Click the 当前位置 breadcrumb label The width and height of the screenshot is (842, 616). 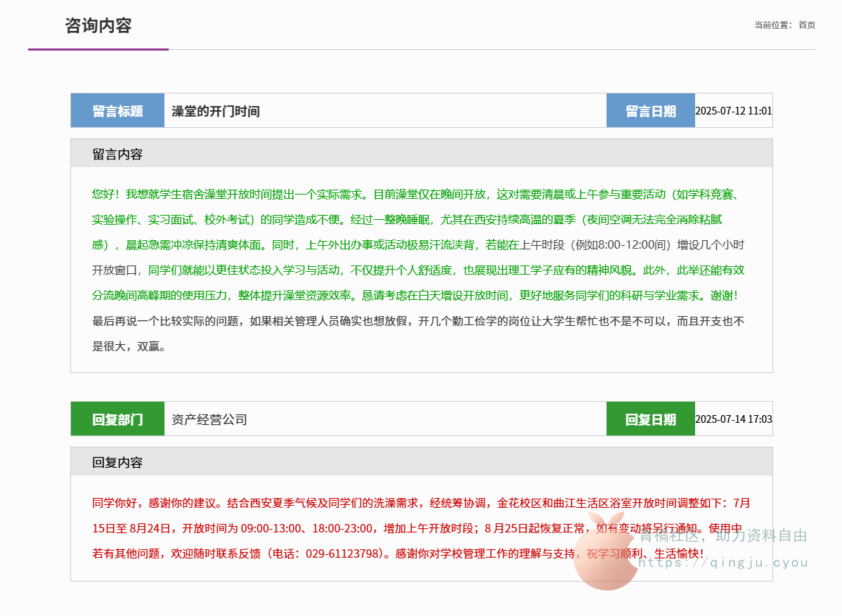point(772,25)
